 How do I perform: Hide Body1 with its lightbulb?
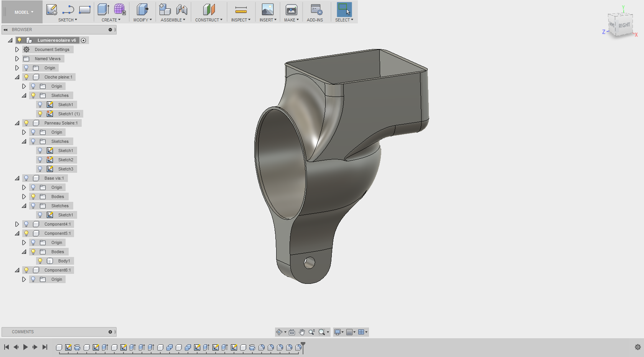pos(40,261)
